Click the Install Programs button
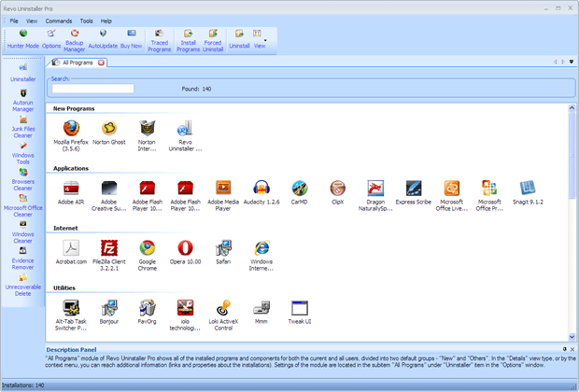 (188, 38)
